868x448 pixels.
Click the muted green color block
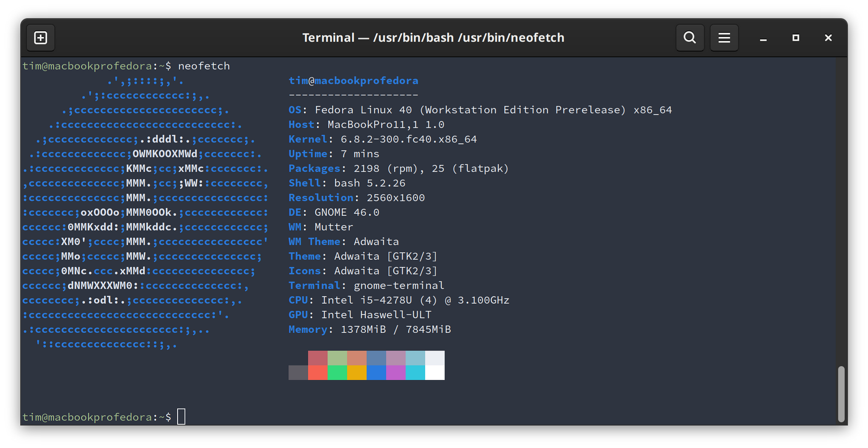coord(337,358)
